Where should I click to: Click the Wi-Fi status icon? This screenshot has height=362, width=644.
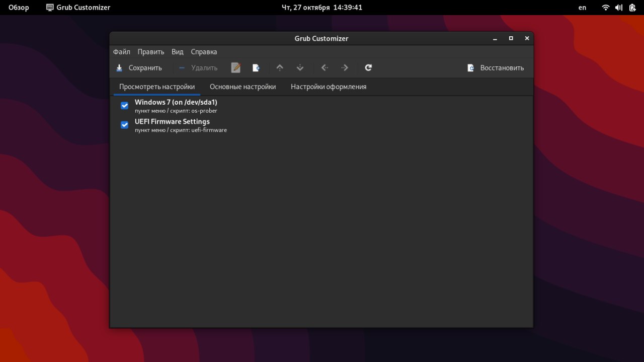pyautogui.click(x=606, y=8)
